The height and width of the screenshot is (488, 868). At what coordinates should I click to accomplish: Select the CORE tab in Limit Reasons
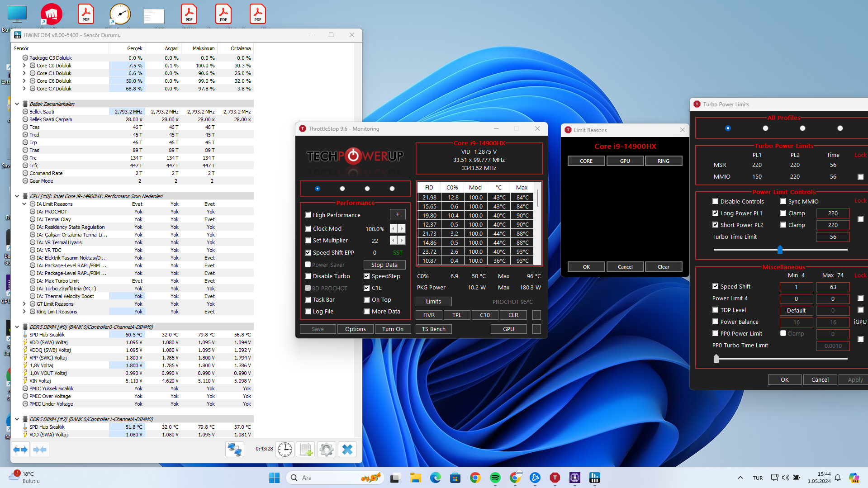pos(586,161)
